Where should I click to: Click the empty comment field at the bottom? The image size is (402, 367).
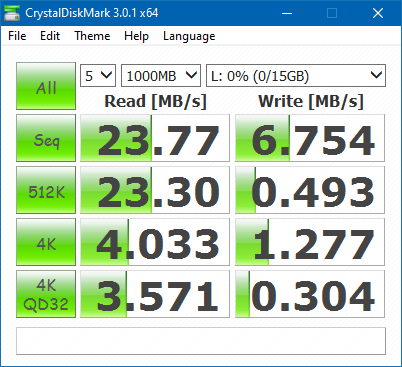tap(201, 341)
